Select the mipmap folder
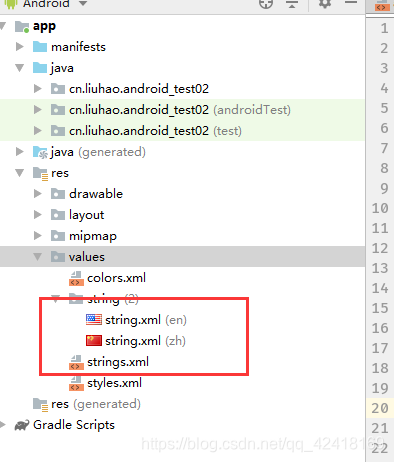This screenshot has width=394, height=462. point(93,236)
